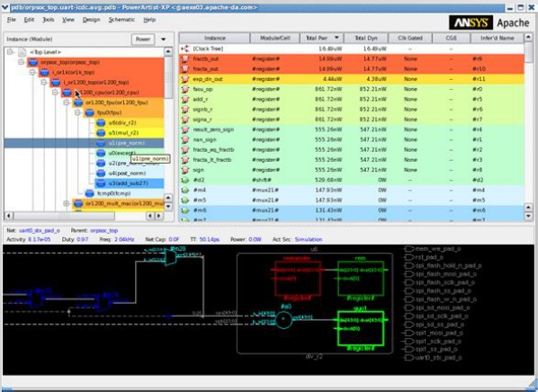This screenshot has width=538, height=392.
Task: Click register icon of sign row
Action: click(x=185, y=170)
